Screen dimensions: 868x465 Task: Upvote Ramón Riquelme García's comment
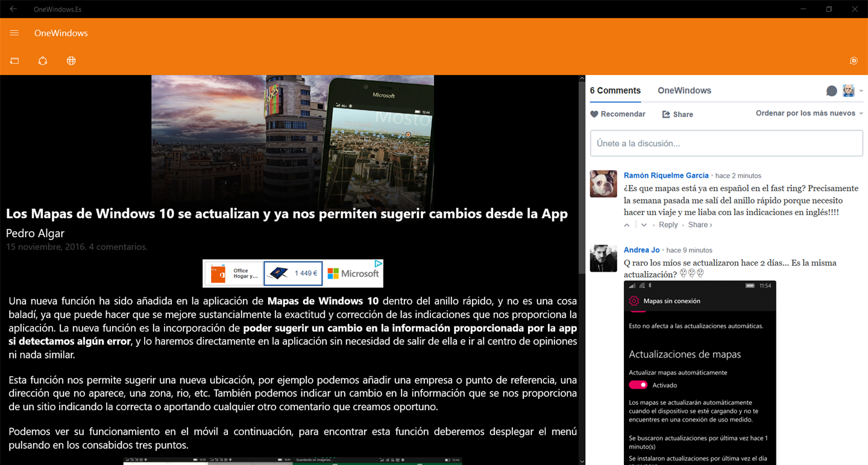627,225
